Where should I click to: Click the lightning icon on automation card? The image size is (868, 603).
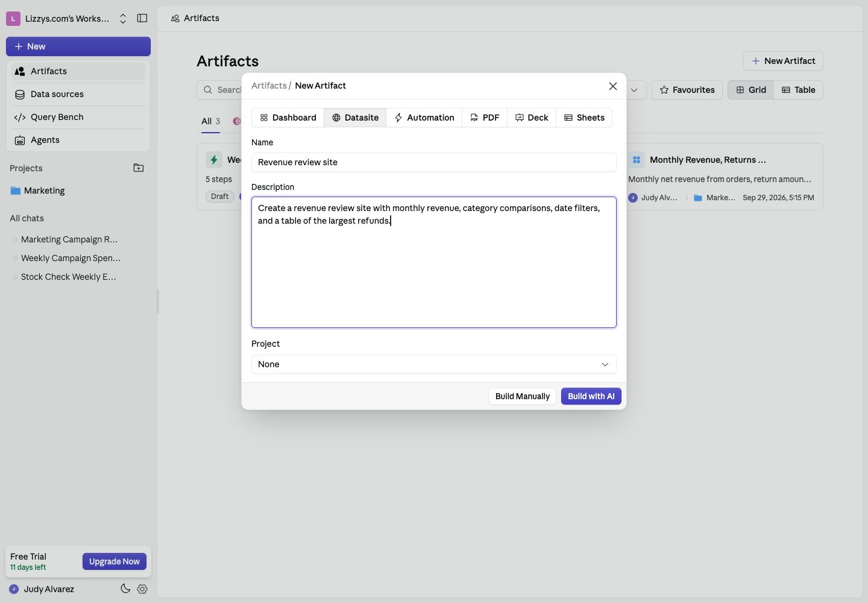(214, 160)
